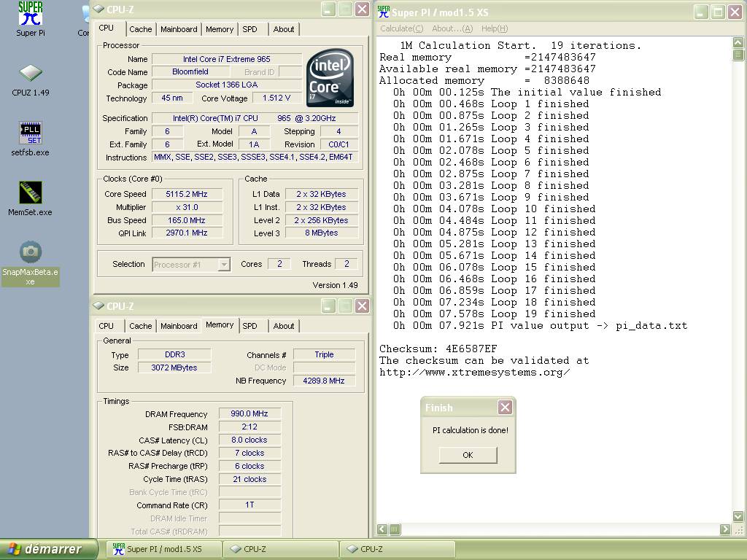Click Super PI vertical scrollbar down arrow
Screen dimensions: 747x560
point(738,516)
